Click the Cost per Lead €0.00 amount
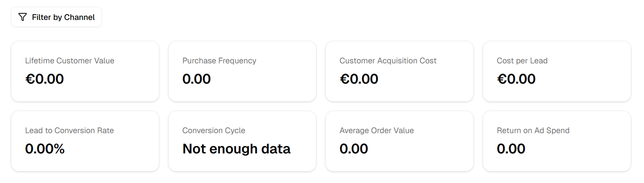The image size is (644, 183). coord(516,79)
